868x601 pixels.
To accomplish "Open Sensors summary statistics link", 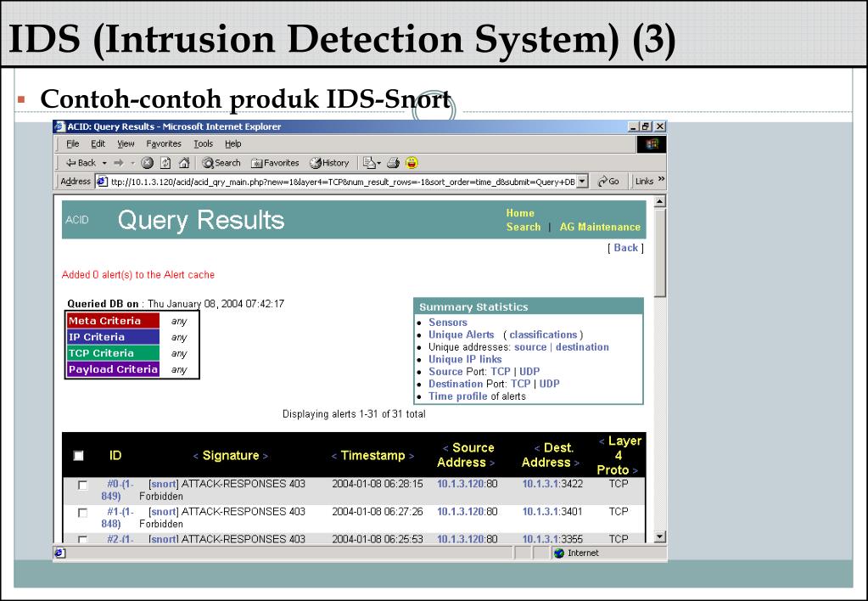I will coord(448,323).
